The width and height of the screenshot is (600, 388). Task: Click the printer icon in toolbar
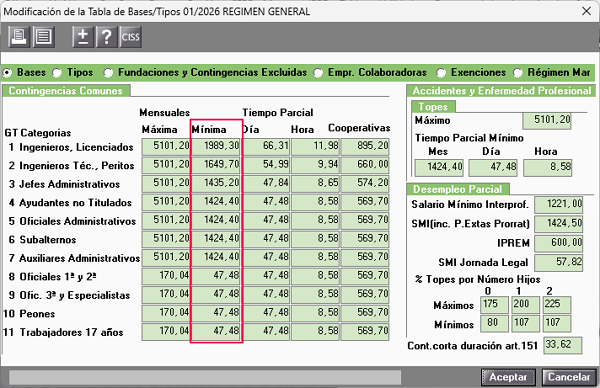coord(19,37)
